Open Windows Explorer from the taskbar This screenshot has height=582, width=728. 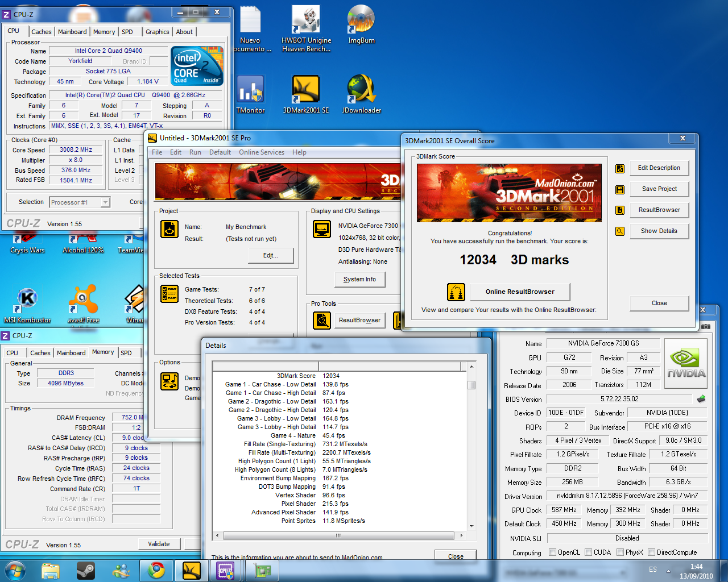click(x=50, y=570)
